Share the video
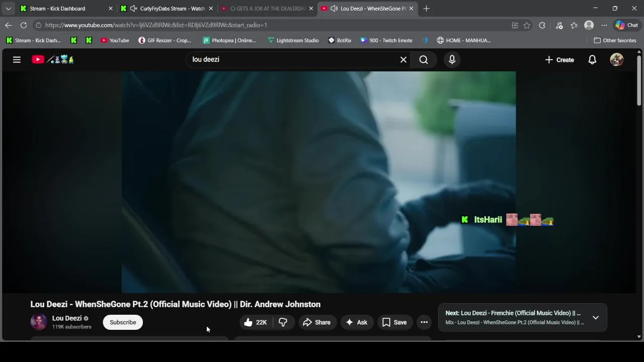This screenshot has height=362, width=644. [x=317, y=322]
